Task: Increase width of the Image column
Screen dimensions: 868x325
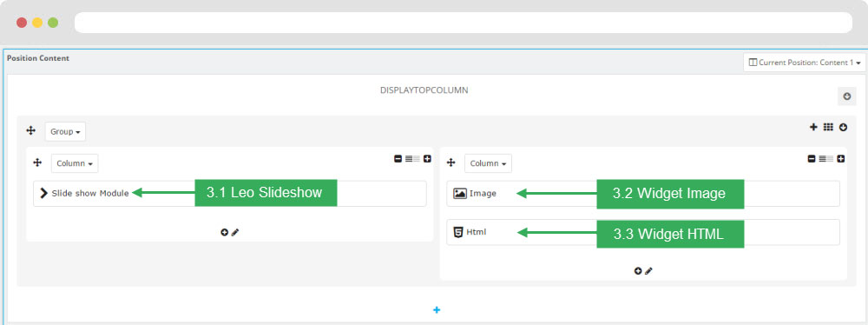Action: pyautogui.click(x=841, y=159)
